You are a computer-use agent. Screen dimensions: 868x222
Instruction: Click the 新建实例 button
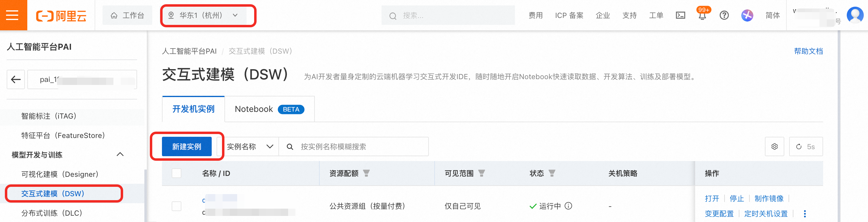pos(187,146)
